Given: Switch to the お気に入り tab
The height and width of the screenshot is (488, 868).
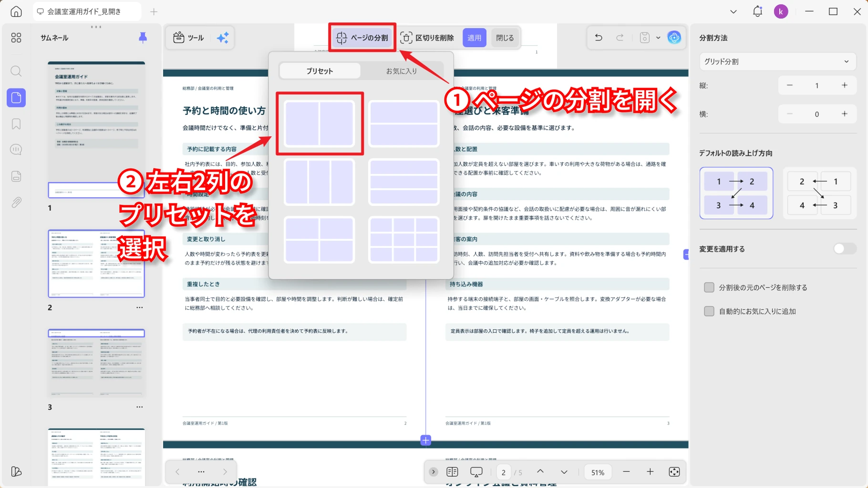Looking at the screenshot, I should point(402,71).
